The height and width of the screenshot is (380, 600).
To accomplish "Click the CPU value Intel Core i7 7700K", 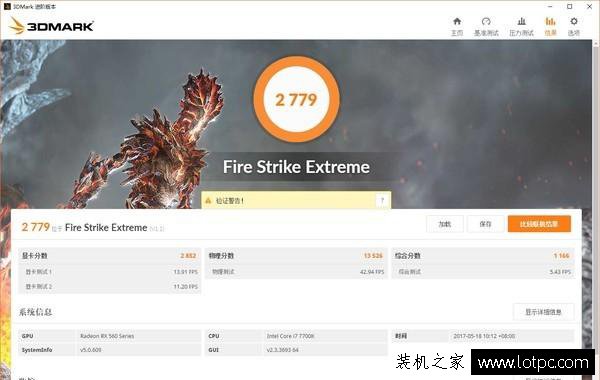I will (x=290, y=336).
